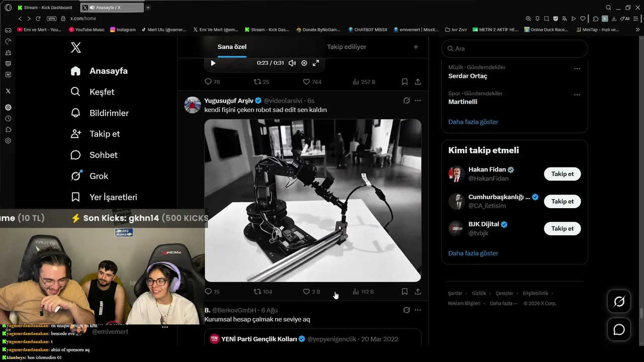Expand hidden bookmarks with double chevron

pyautogui.click(x=638, y=30)
